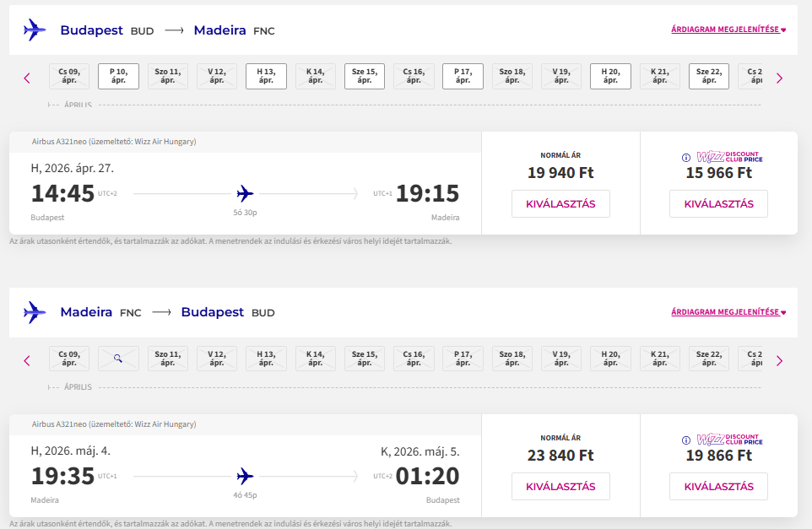This screenshot has width=812, height=529.
Task: Select H 13, ápr. outbound date tab
Action: [266, 77]
